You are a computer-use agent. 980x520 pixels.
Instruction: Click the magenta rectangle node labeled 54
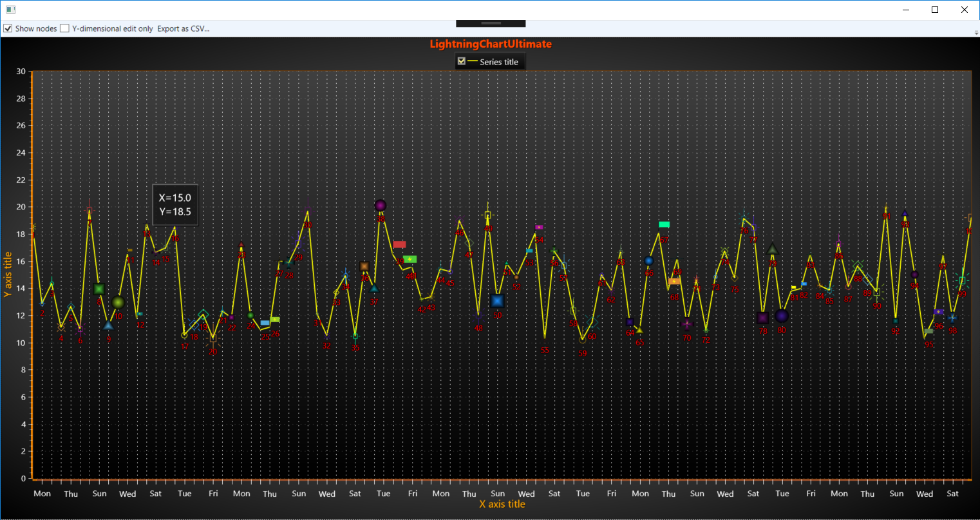(539, 227)
